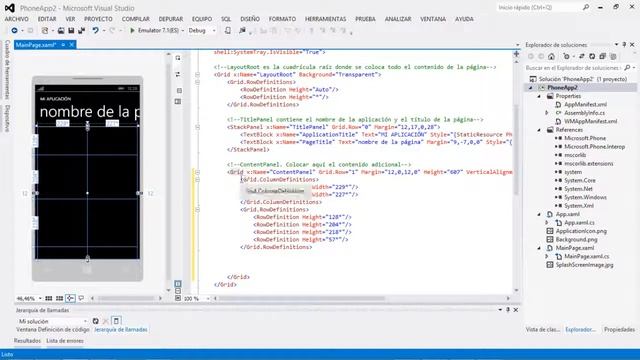Open the Solution Explorer window options dropdown arrow
The height and width of the screenshot is (360, 640).
click(x=616, y=44)
